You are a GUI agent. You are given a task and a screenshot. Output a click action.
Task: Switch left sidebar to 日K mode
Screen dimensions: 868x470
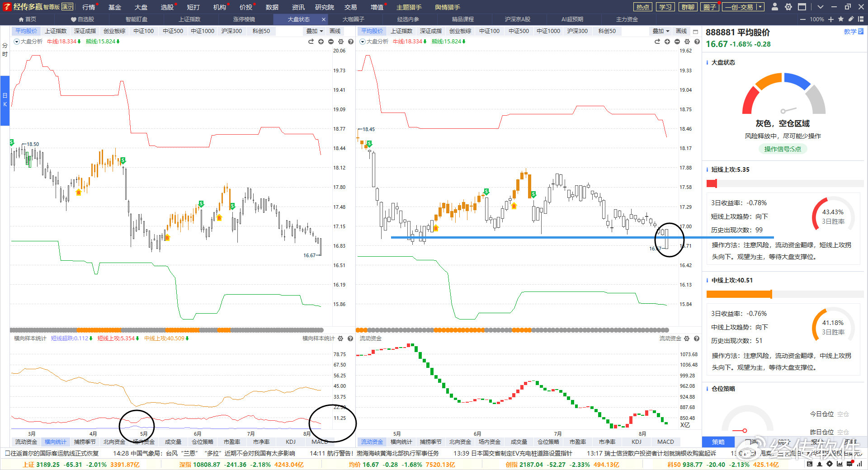(x=5, y=100)
